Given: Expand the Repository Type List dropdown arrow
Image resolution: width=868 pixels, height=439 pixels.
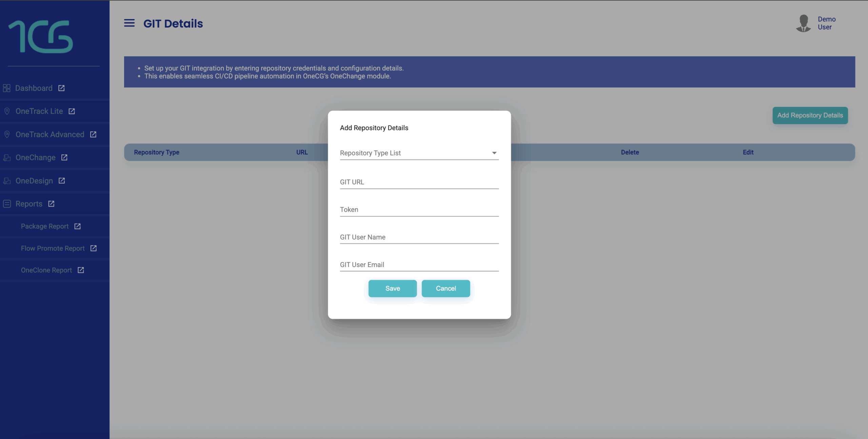Looking at the screenshot, I should tap(494, 153).
